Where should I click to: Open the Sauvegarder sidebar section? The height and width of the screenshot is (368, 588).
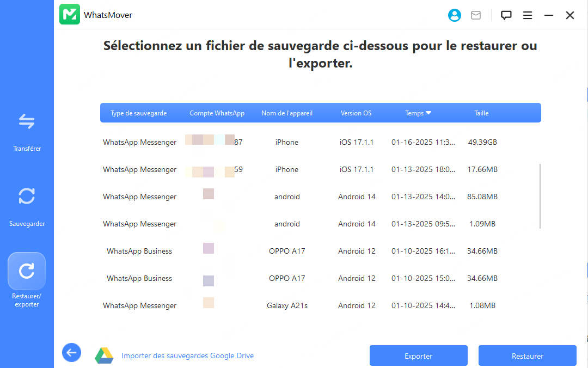click(27, 205)
